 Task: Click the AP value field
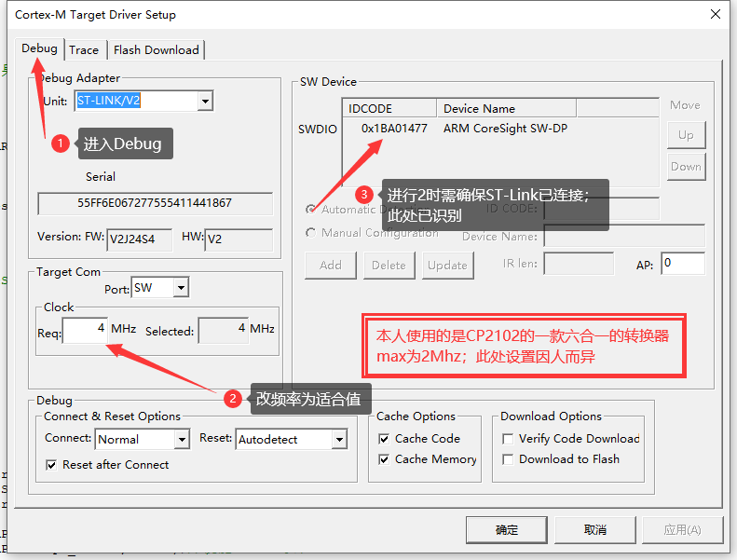pyautogui.click(x=683, y=264)
